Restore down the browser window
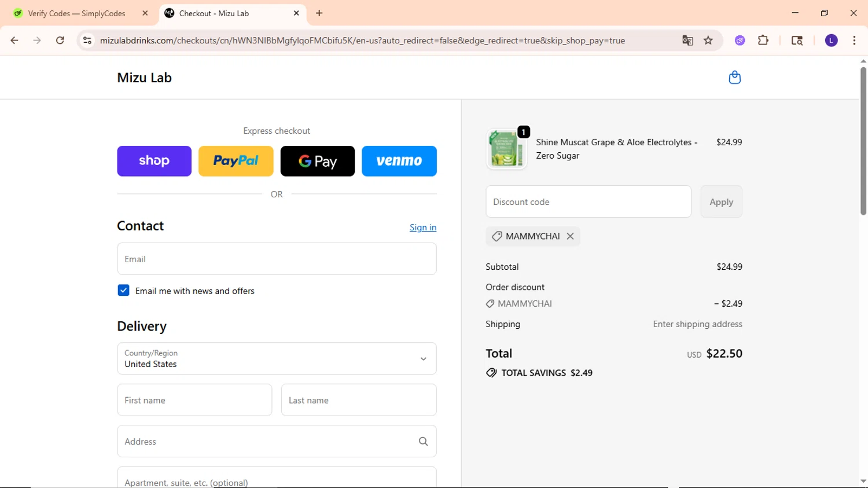Image resolution: width=868 pixels, height=488 pixels. click(824, 13)
